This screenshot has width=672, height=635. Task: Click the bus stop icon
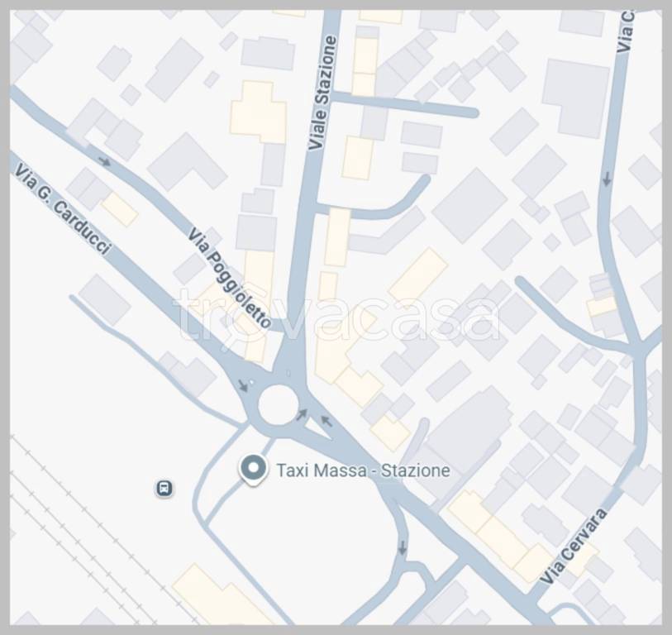point(164,489)
